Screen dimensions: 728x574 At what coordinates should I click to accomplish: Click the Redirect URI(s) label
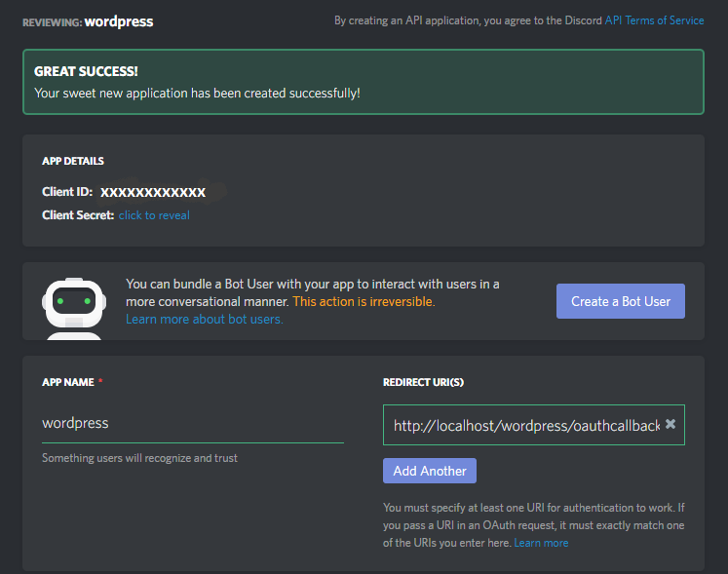[423, 382]
